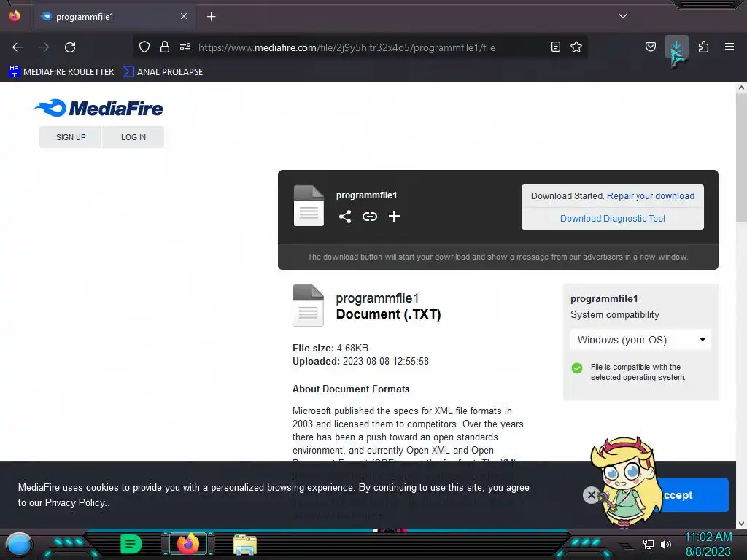Open a new browser tab

211,17
